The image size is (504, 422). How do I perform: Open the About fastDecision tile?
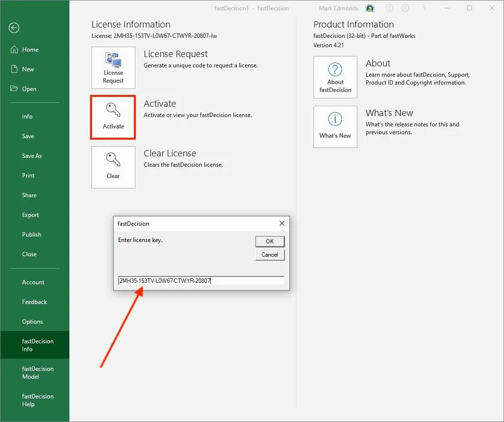click(x=335, y=77)
